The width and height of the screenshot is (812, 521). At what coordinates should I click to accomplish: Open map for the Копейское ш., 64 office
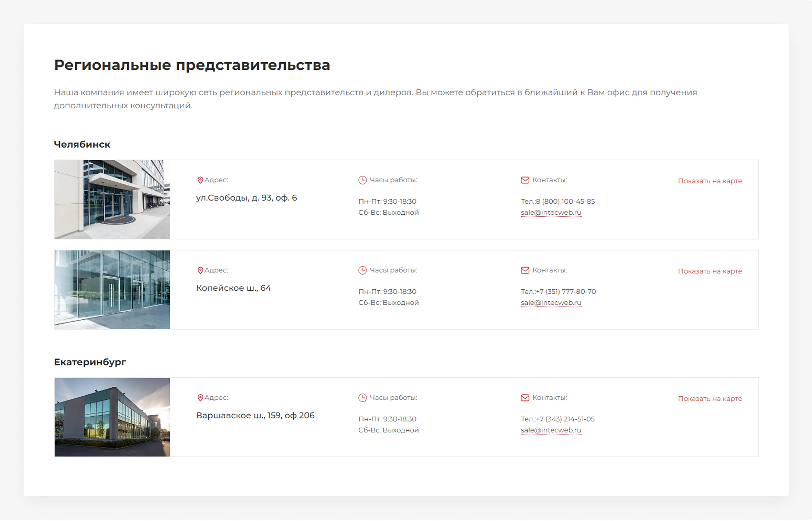710,271
